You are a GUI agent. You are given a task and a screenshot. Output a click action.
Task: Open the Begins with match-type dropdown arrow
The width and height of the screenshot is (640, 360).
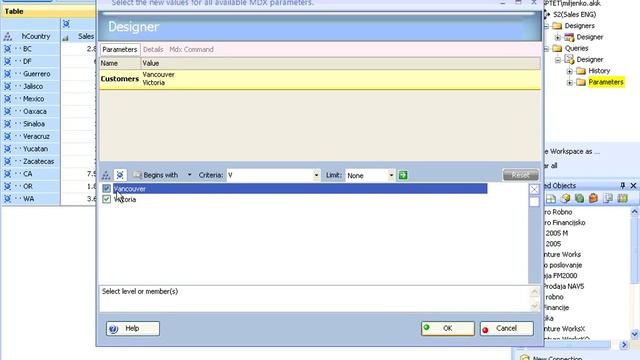coord(189,175)
